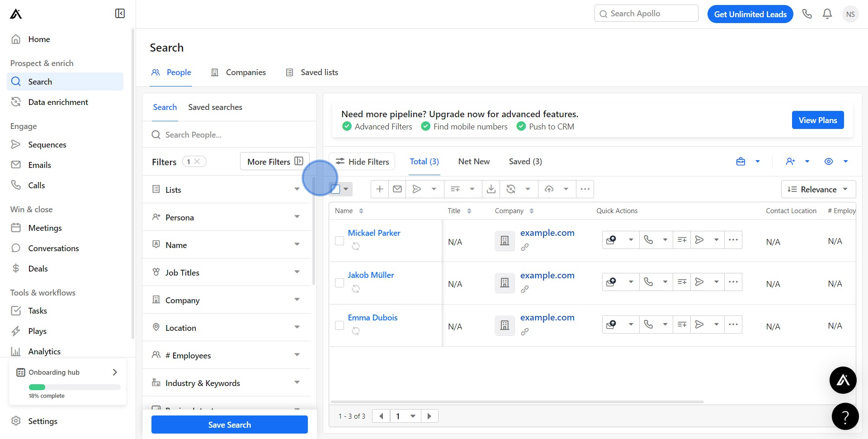Click the export download icon in bulk toolbar
The height and width of the screenshot is (439, 868).
[x=491, y=189]
